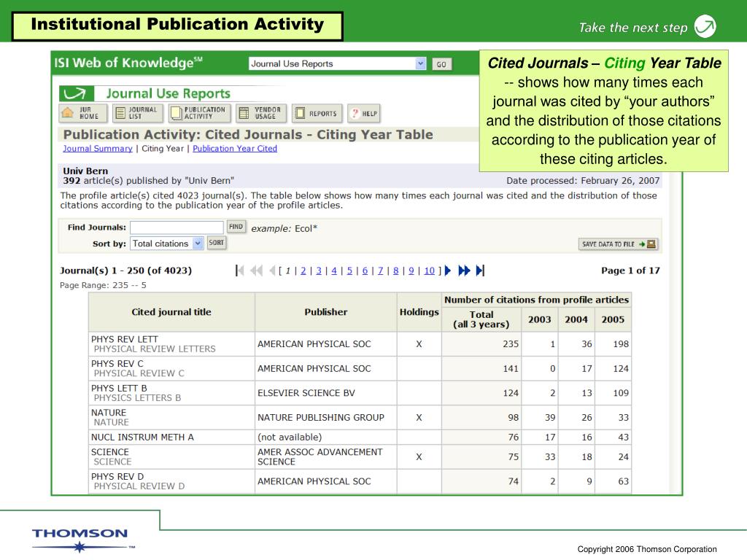Screen dimensions: 747x560
Task: Open the Publication Year Cited link
Action: coord(235,148)
